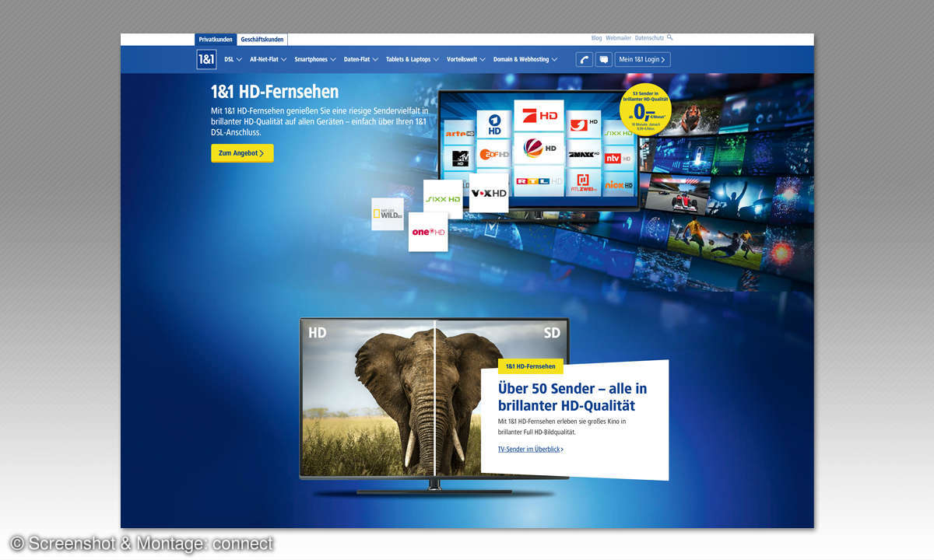
Task: Select the Privatkunden tab
Action: coord(216,39)
